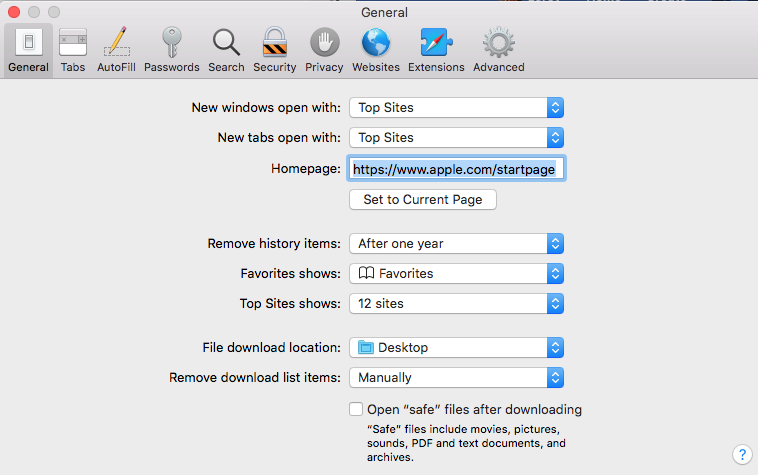Open the Advanced gear preferences
This screenshot has width=758, height=475.
(x=498, y=50)
